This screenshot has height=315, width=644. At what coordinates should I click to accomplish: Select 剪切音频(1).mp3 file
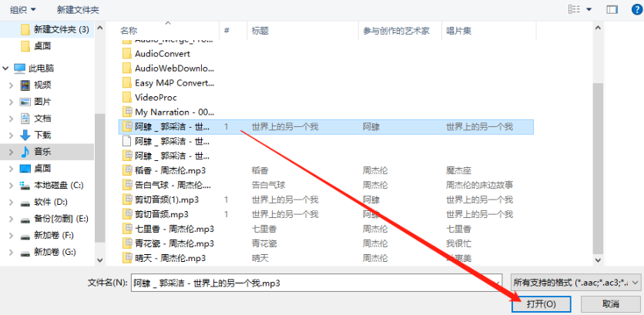166,200
